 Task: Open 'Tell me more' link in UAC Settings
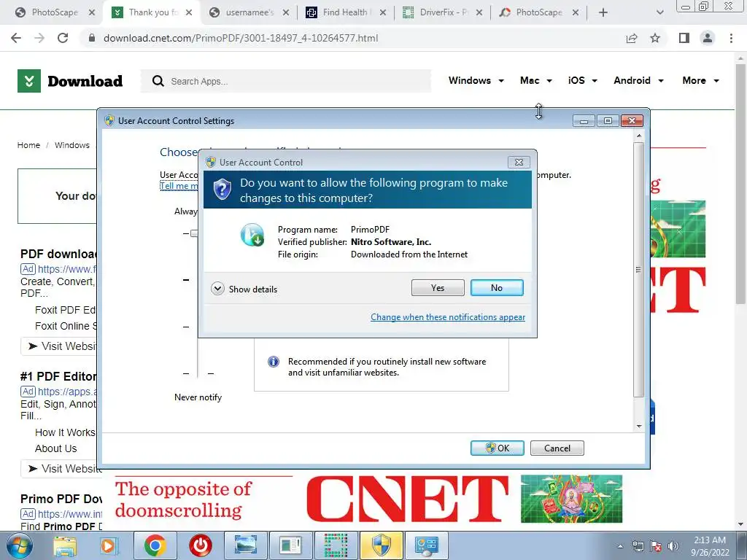point(179,186)
